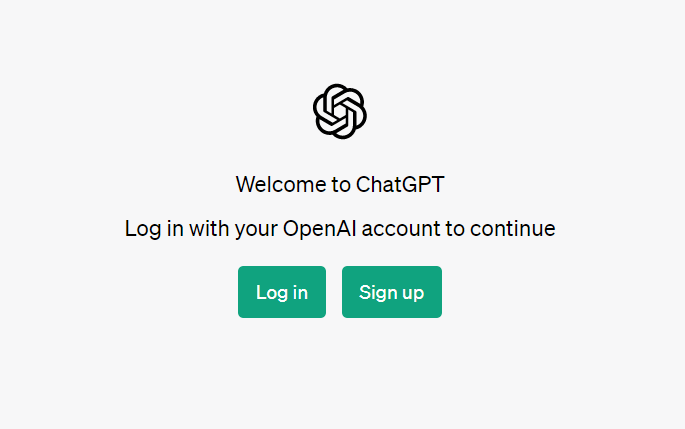This screenshot has width=685, height=429.
Task: Click the Log in label text
Action: pyautogui.click(x=282, y=293)
